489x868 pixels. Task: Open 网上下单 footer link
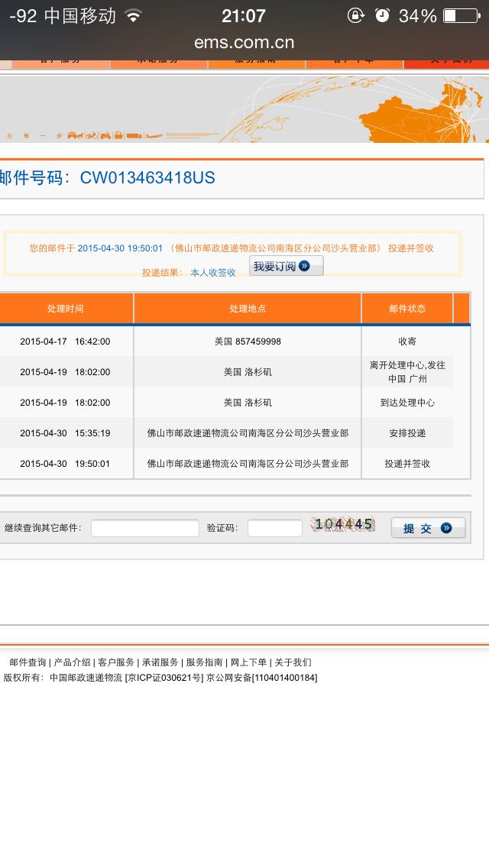248,662
